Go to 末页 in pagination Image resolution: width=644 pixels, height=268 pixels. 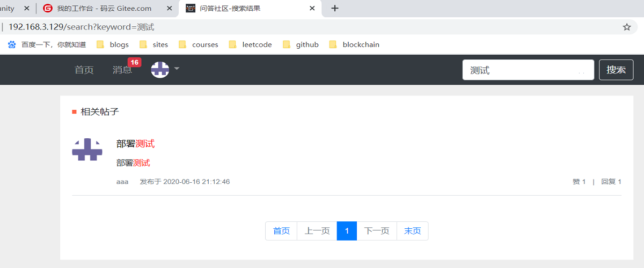point(412,231)
